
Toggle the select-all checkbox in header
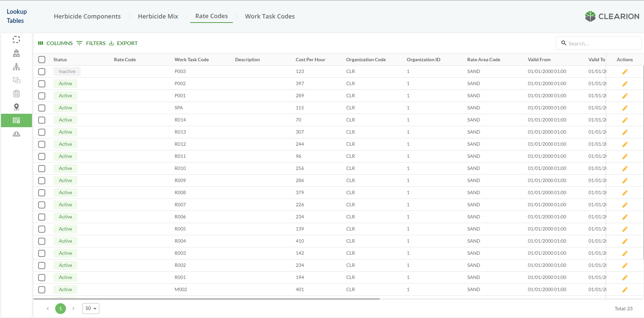coord(42,60)
